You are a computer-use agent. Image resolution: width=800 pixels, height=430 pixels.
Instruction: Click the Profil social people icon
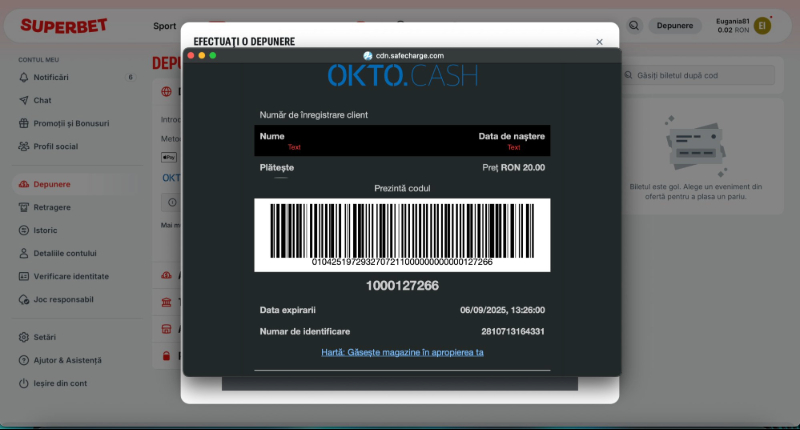(x=23, y=146)
